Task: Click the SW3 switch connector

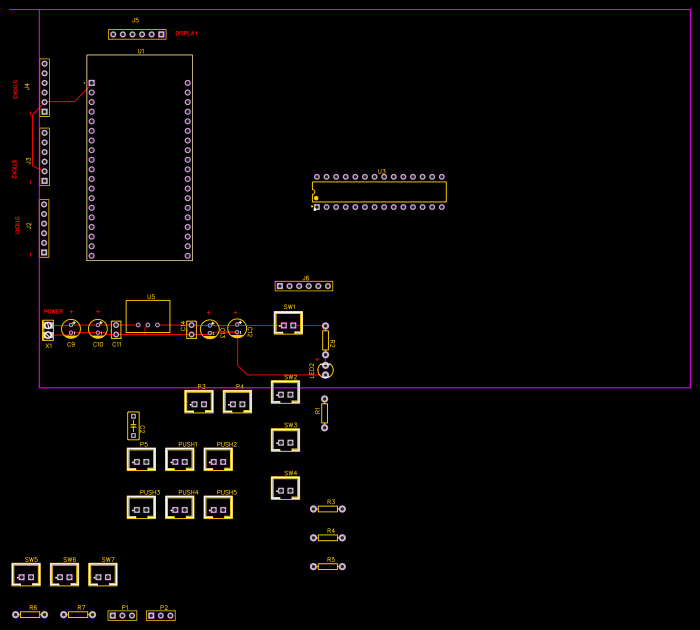Action: pyautogui.click(x=285, y=440)
